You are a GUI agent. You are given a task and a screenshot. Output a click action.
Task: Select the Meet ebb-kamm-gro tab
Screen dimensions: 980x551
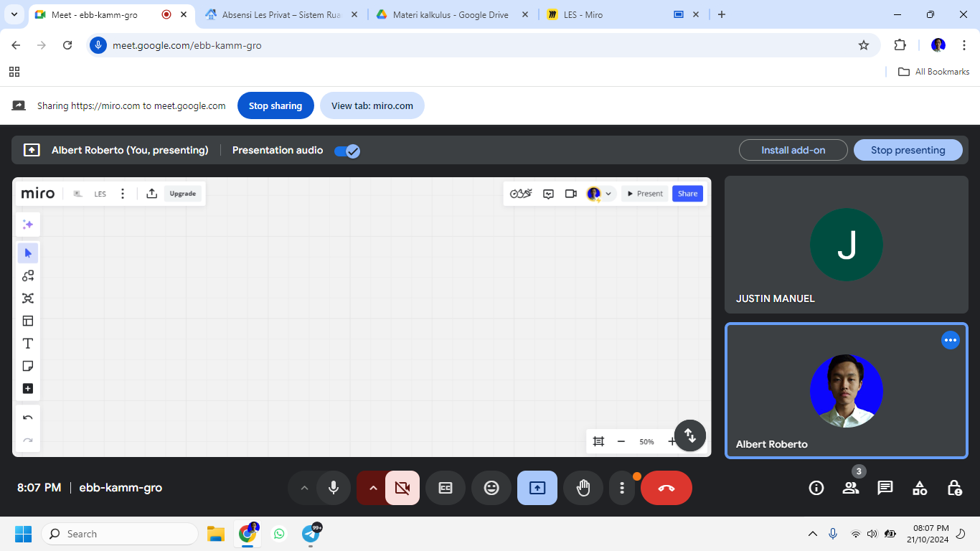(x=113, y=14)
